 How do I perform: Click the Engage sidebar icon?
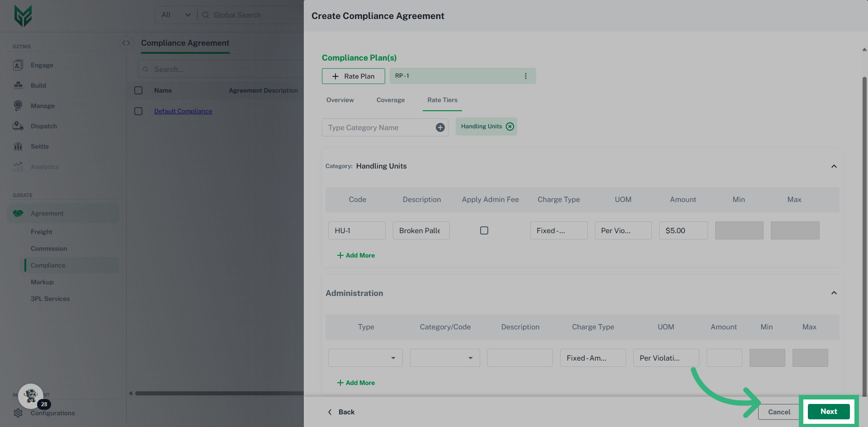18,66
